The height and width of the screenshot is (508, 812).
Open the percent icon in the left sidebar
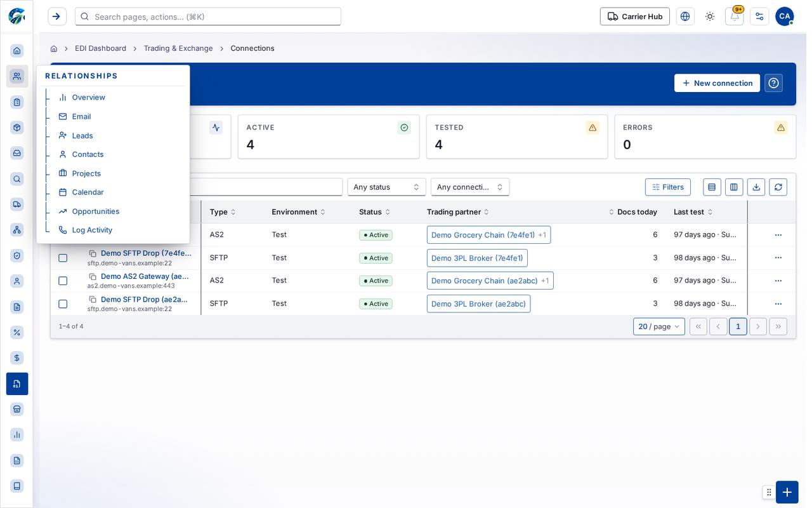coord(17,333)
